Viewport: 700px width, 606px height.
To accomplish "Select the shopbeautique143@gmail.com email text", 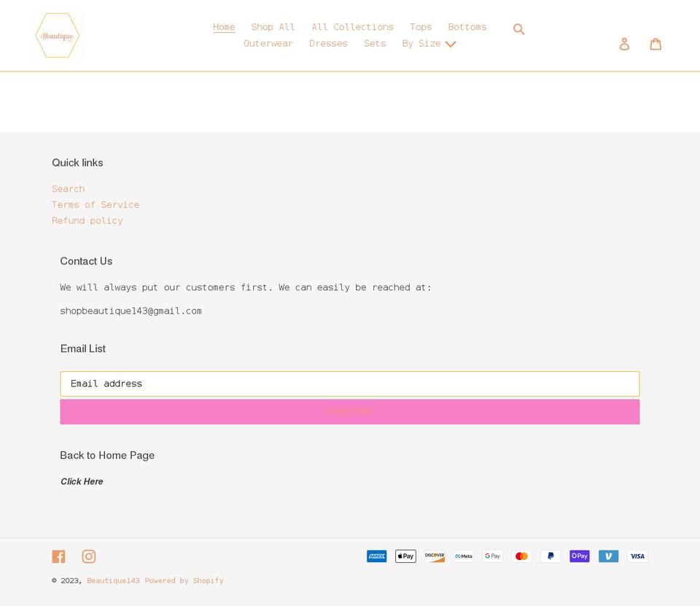I will point(131,311).
